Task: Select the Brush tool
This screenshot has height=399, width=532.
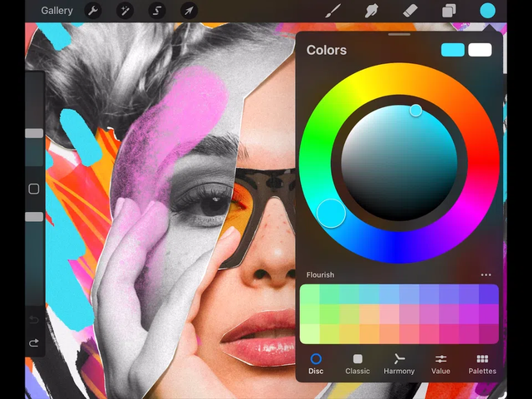Action: (x=332, y=11)
